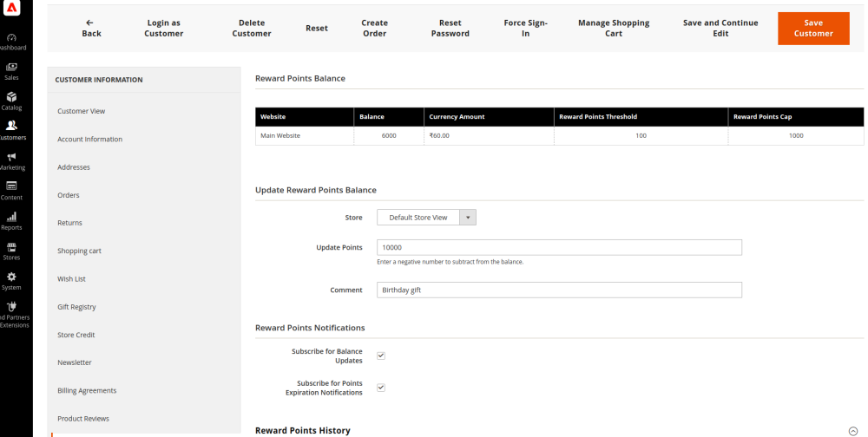Screen dimensions: 868x437
Task: Click the Adobe Magento logo icon
Action: coord(11,8)
